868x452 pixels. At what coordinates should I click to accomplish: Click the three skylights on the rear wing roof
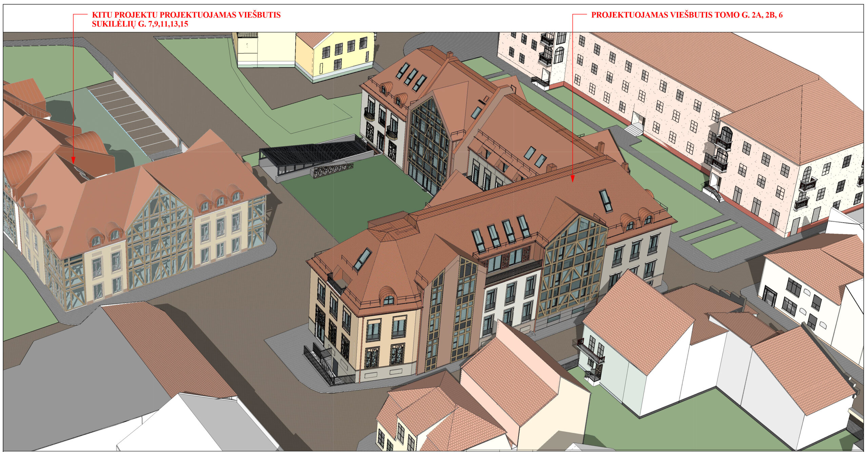[x=411, y=77]
